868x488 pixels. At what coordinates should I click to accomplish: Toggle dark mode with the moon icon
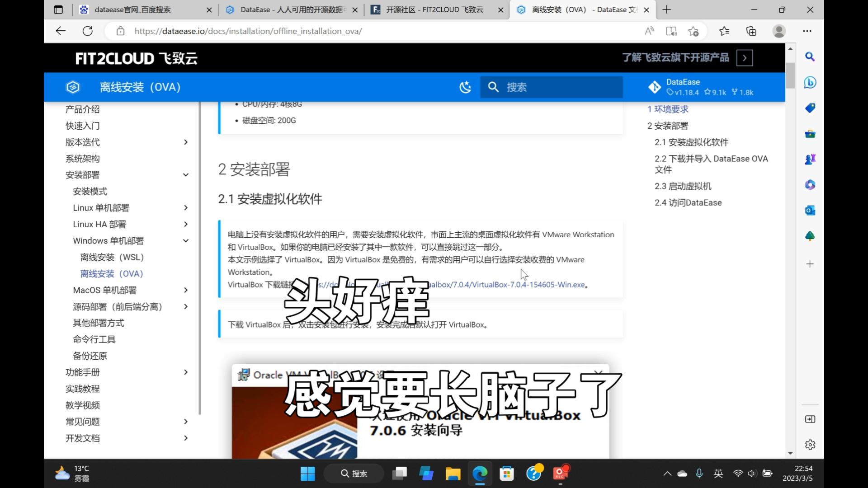[x=466, y=87]
